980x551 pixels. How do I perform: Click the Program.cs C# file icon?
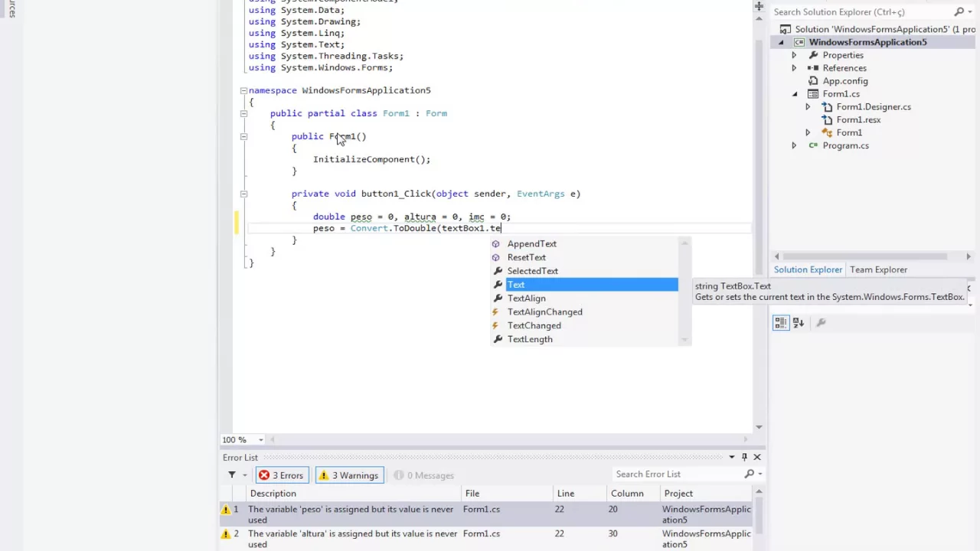pyautogui.click(x=813, y=145)
